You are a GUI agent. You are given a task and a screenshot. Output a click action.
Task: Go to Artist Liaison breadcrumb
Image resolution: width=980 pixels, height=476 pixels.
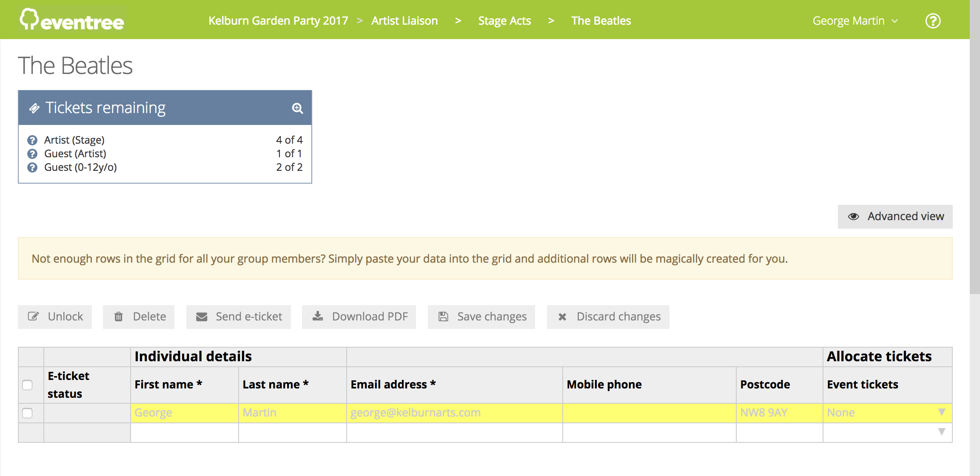point(405,21)
